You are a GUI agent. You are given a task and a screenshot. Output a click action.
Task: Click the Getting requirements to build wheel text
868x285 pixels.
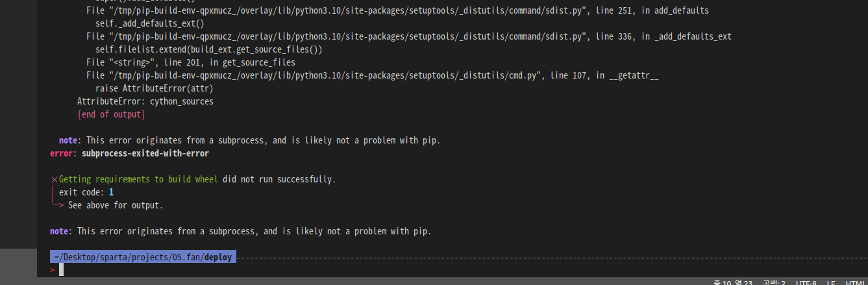(x=138, y=179)
